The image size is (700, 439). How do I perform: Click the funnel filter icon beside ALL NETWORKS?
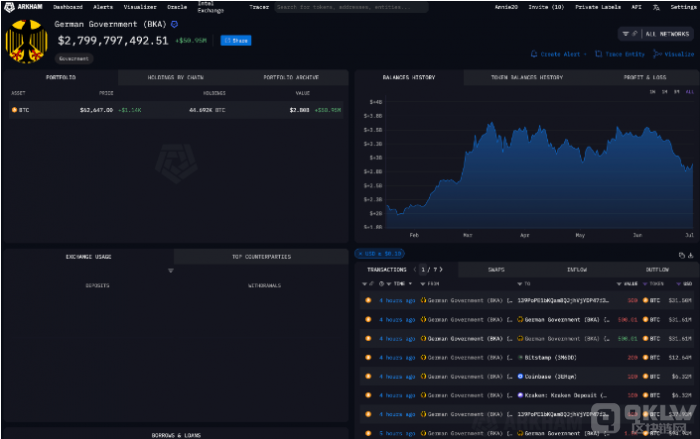625,34
